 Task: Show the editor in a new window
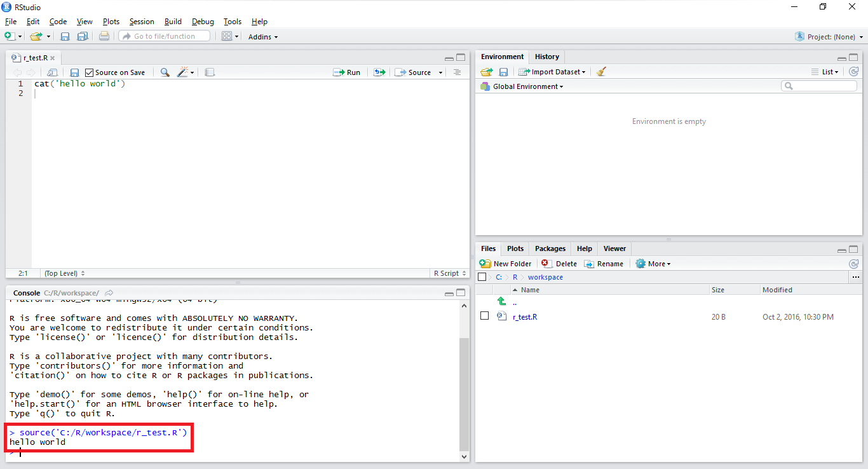pos(52,72)
